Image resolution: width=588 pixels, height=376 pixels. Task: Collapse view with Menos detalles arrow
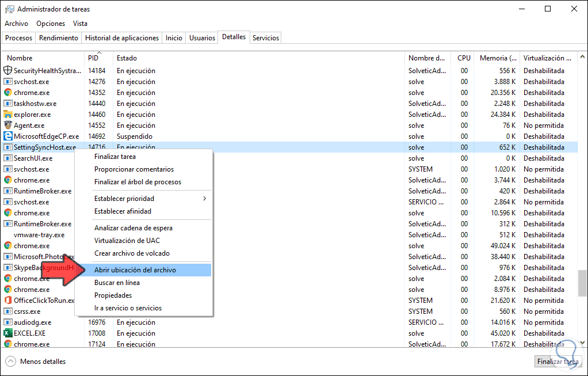pyautogui.click(x=11, y=362)
